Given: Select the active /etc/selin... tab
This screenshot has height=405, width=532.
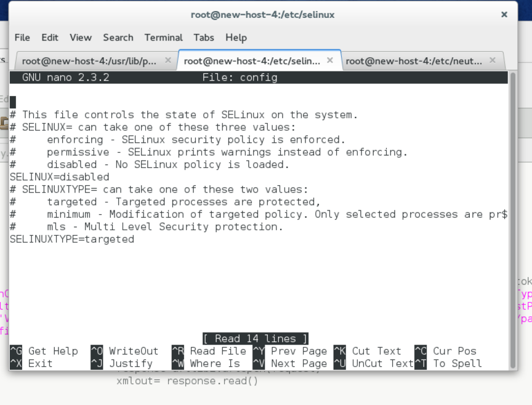Looking at the screenshot, I should pos(252,61).
